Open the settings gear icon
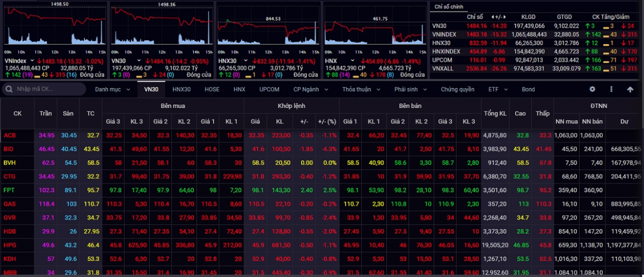 coord(592,89)
